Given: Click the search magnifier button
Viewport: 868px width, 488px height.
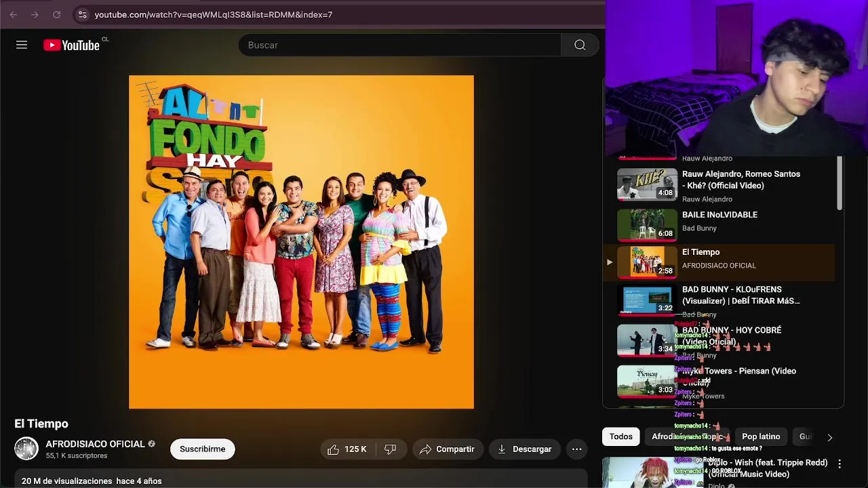Looking at the screenshot, I should 580,45.
